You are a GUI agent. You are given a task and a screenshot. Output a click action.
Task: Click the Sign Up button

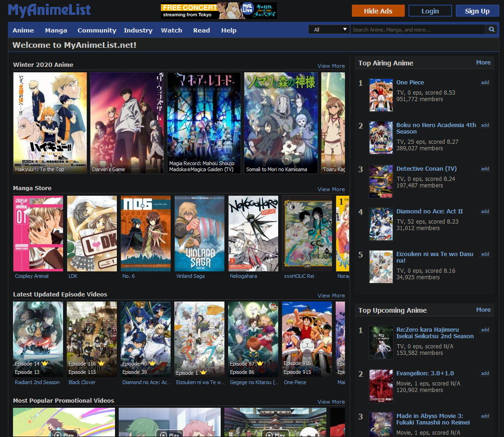tap(477, 11)
